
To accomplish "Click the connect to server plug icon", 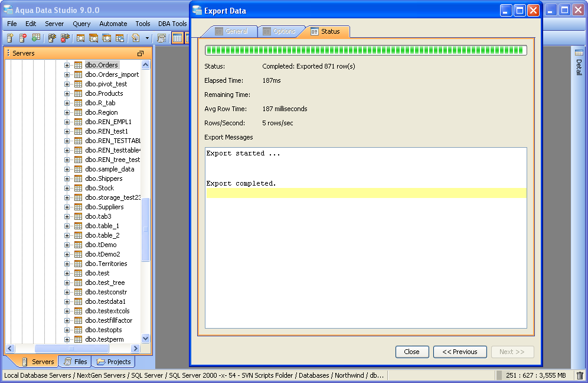I will [x=52, y=38].
